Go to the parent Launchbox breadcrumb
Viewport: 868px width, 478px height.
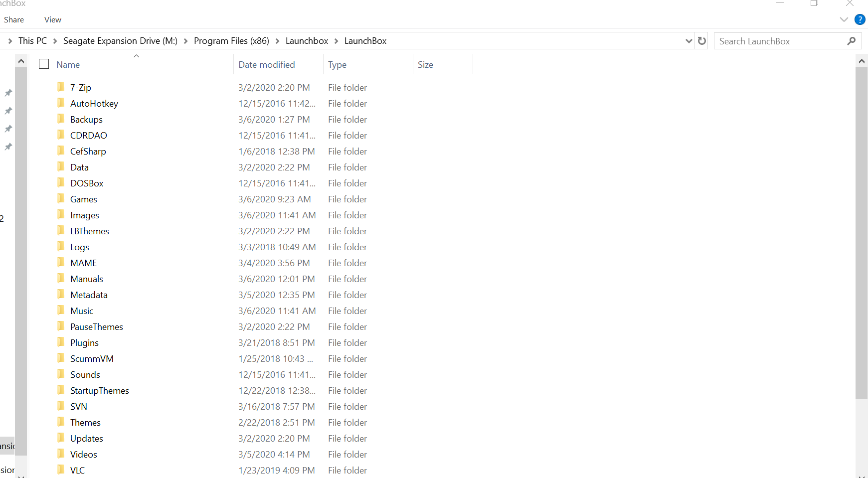pos(307,41)
